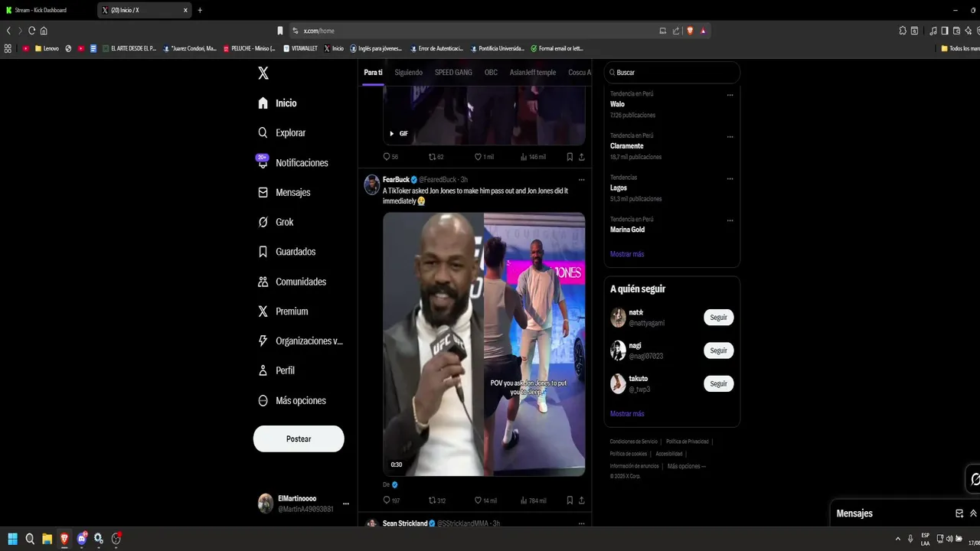Open more options for the Sean Strickland post
The width and height of the screenshot is (980, 551).
click(581, 523)
